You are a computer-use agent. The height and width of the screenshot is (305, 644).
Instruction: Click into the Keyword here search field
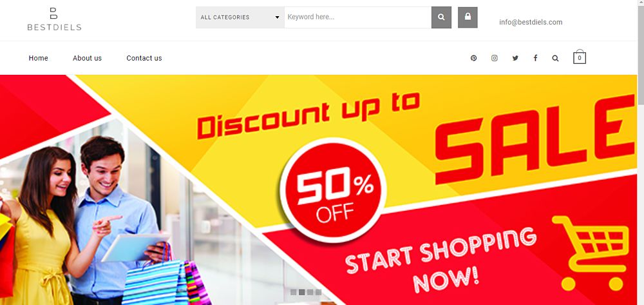(x=357, y=17)
